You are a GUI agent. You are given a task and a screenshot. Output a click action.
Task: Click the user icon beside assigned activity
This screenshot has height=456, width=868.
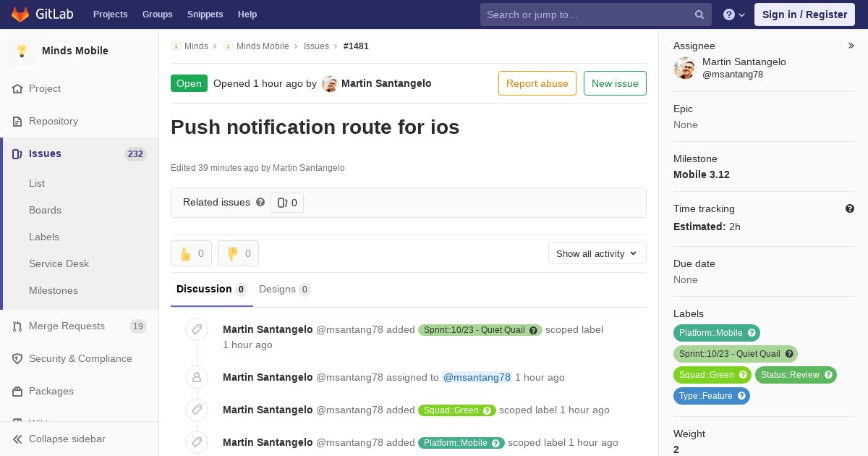[197, 377]
